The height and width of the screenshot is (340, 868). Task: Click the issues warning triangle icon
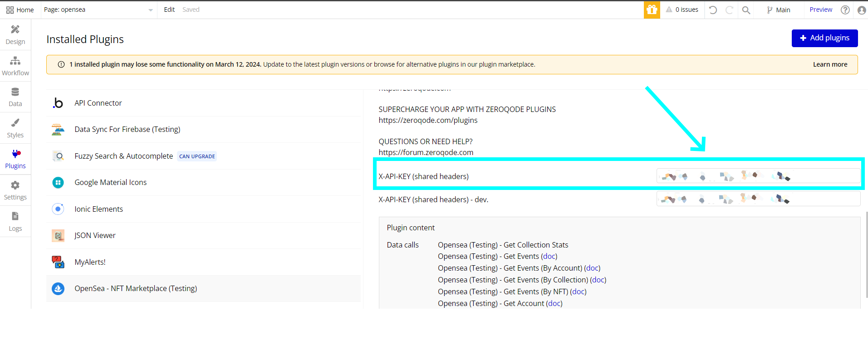(x=669, y=10)
